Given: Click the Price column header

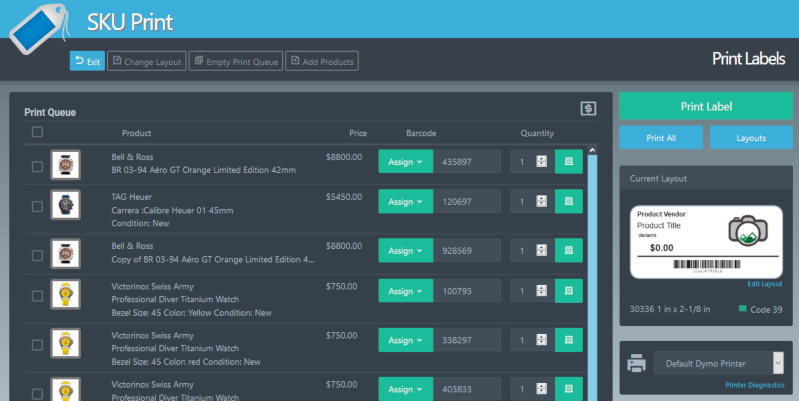Looking at the screenshot, I should point(358,133).
